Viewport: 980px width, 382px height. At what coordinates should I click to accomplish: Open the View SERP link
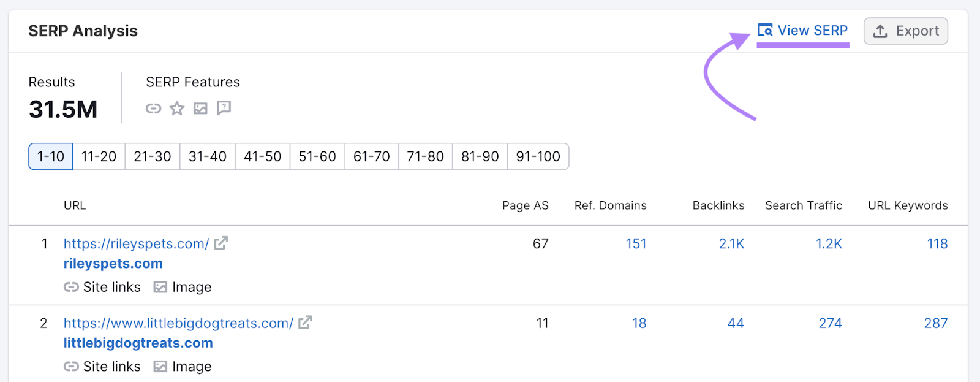pos(812,31)
